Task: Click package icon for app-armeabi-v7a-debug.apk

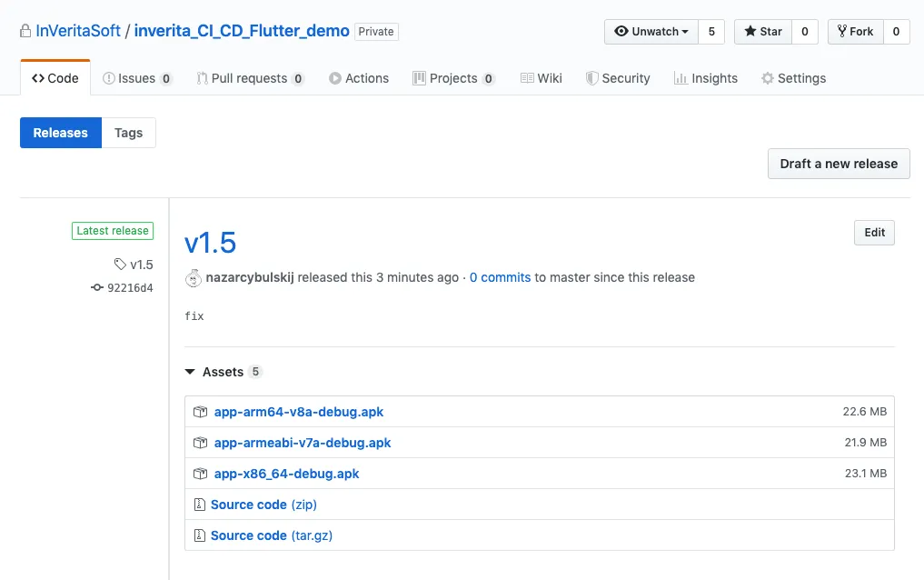Action: point(201,443)
